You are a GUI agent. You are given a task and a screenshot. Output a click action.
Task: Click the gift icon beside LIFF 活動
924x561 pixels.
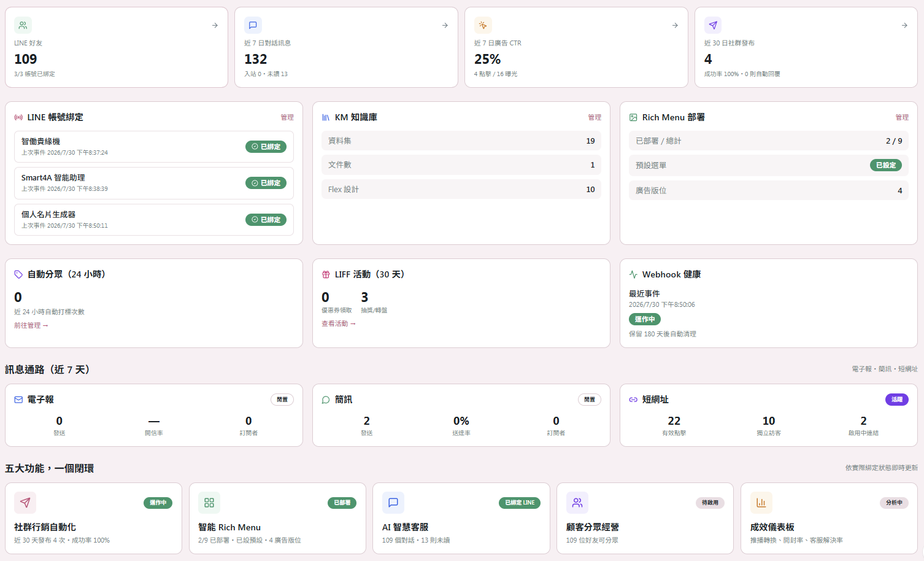pos(326,274)
